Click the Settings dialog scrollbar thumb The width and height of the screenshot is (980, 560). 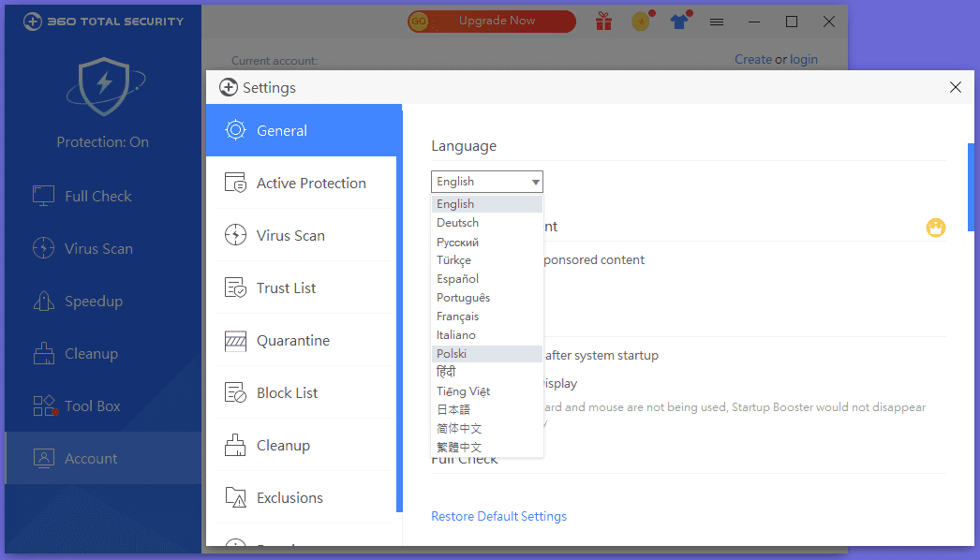pyautogui.click(x=971, y=187)
